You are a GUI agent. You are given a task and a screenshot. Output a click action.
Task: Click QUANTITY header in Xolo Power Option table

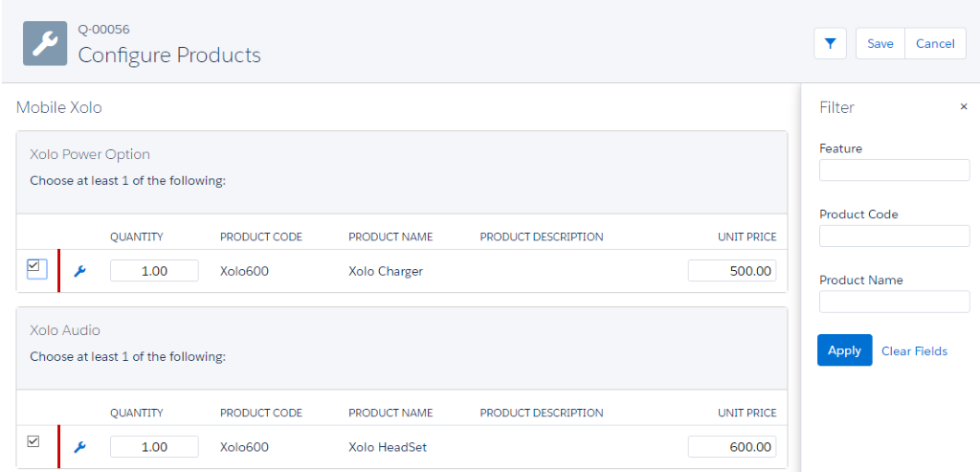137,236
